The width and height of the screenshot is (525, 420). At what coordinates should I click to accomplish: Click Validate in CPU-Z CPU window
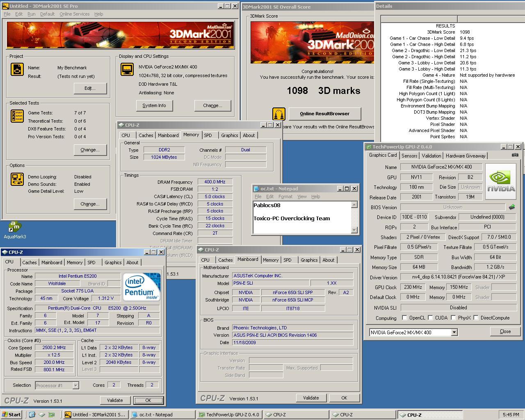[x=115, y=400]
